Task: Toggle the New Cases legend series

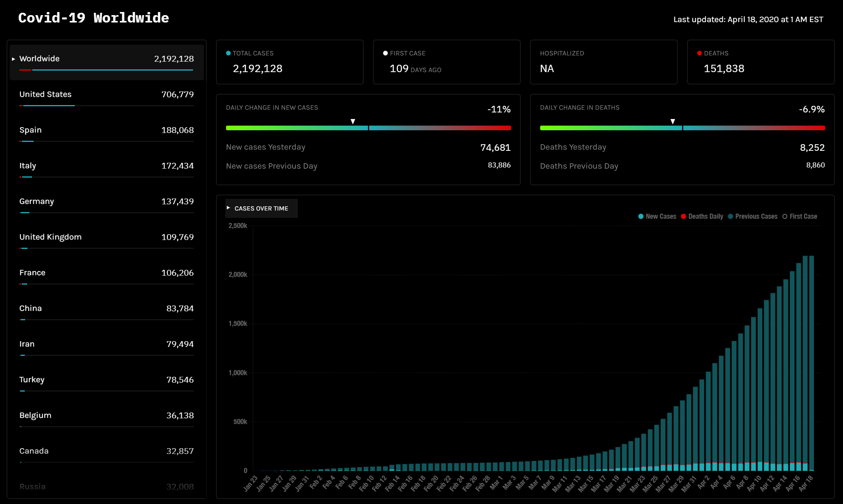Action: coord(657,216)
